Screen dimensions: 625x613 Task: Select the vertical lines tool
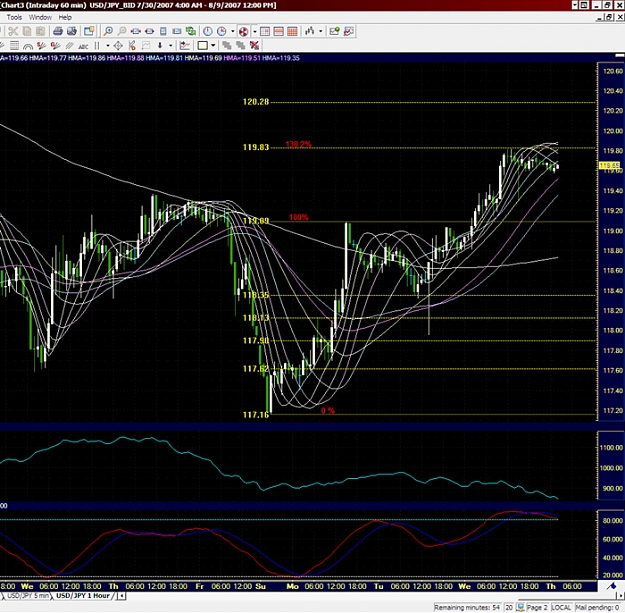pyautogui.click(x=97, y=45)
